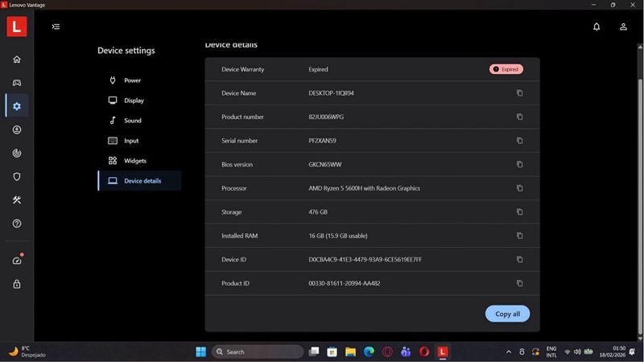Select the processor text AMD Ryzen 5 5600H

[365, 188]
